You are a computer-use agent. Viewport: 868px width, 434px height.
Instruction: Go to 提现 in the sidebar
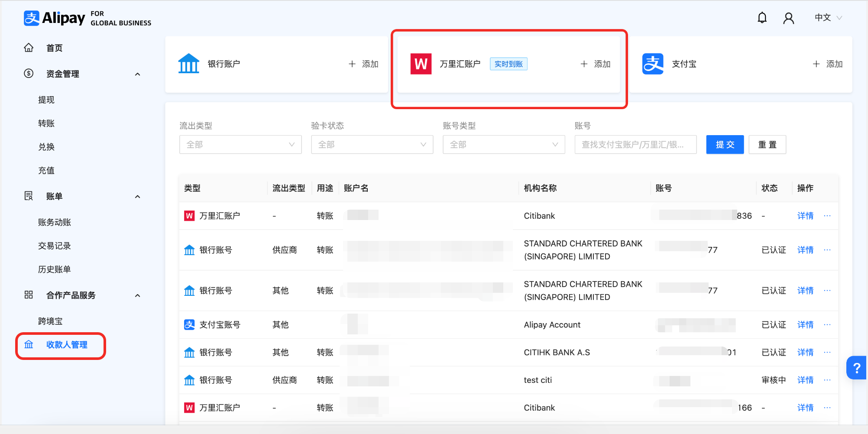[46, 100]
